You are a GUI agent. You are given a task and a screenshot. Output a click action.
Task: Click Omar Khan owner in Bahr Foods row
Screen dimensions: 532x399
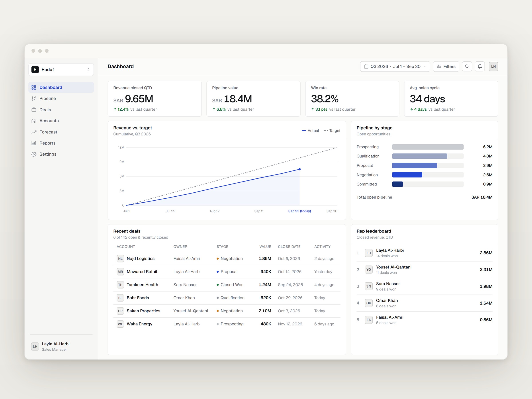click(184, 298)
